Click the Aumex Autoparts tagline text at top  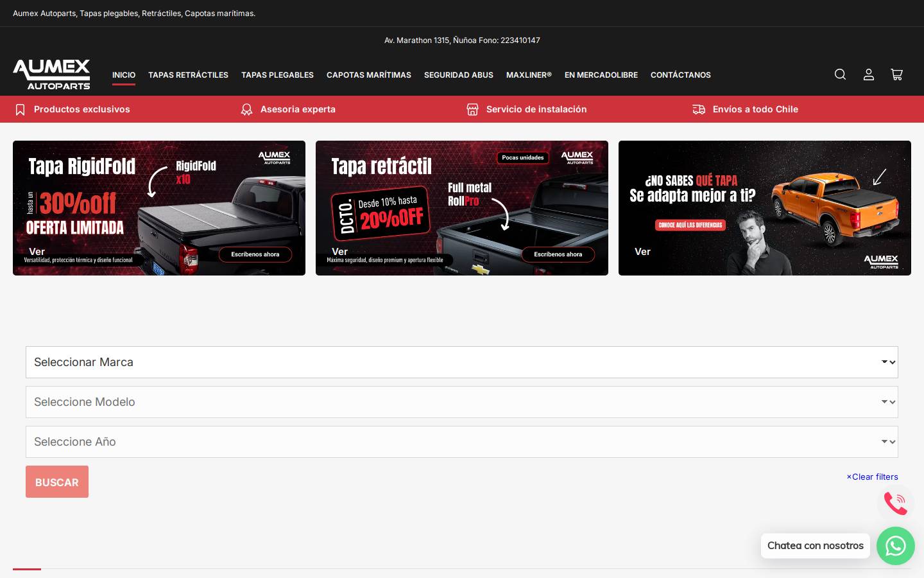(134, 13)
